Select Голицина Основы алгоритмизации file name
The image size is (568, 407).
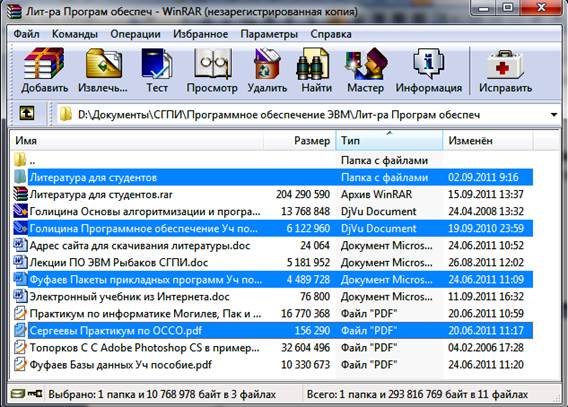[x=145, y=211]
